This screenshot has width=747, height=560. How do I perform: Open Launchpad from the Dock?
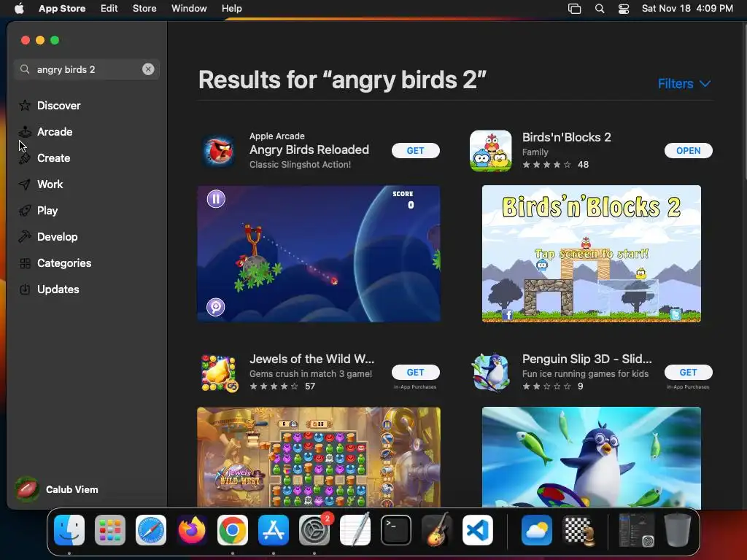click(x=110, y=530)
